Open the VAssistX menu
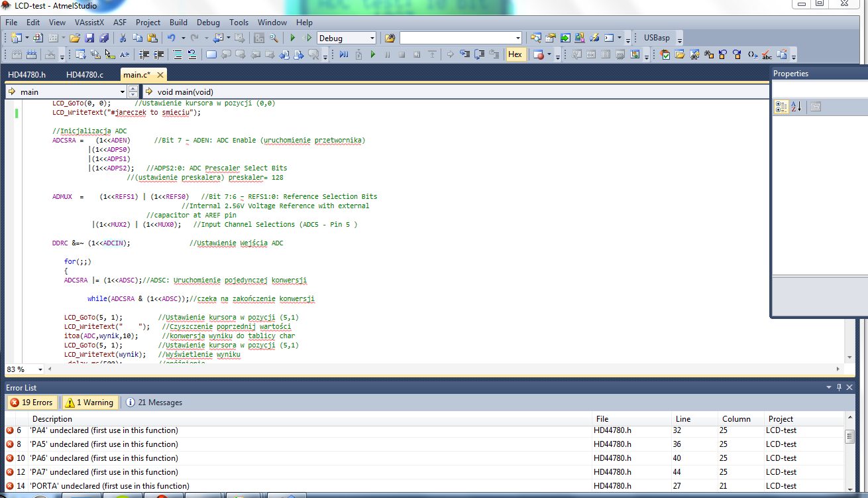This screenshot has height=498, width=868. coord(89,22)
